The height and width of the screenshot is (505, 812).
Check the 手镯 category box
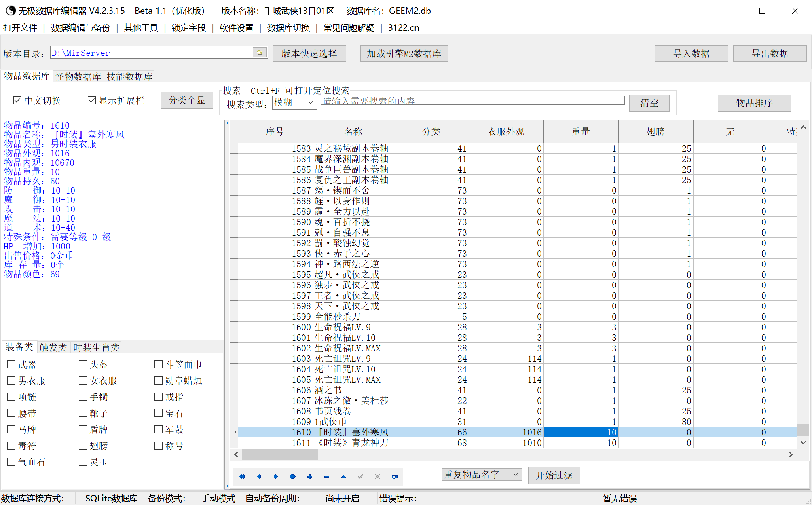83,397
